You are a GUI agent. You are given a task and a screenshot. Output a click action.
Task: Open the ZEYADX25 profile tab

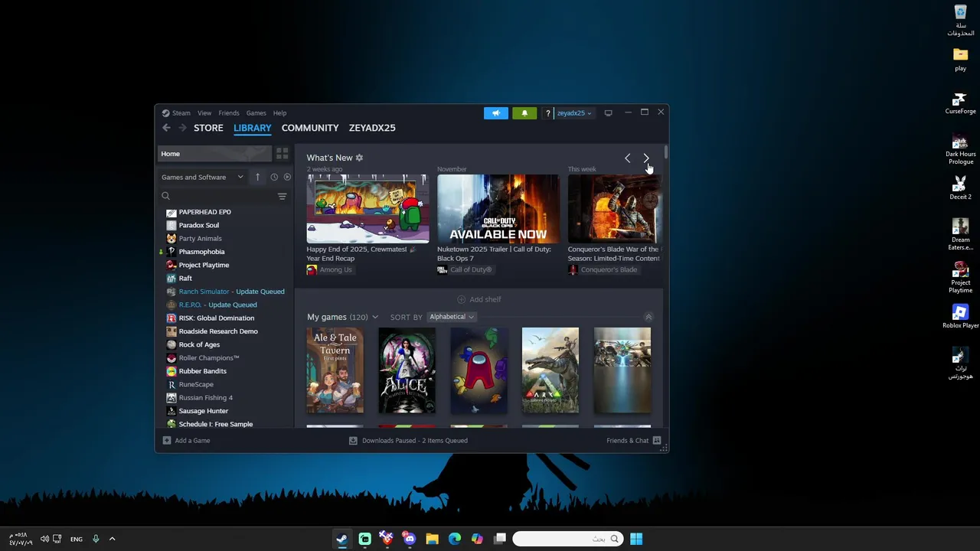(x=372, y=128)
